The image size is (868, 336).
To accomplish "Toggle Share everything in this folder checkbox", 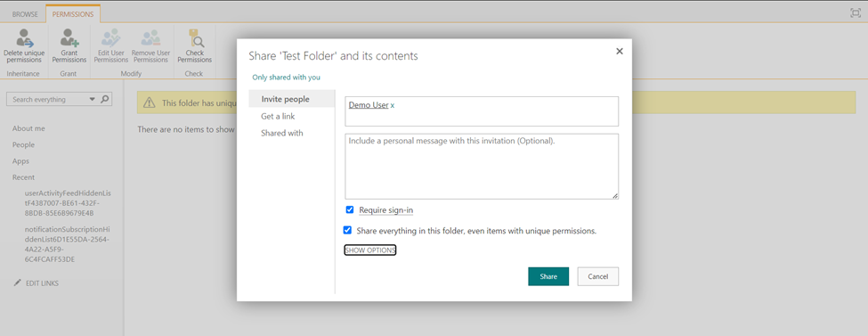I will (x=347, y=230).
